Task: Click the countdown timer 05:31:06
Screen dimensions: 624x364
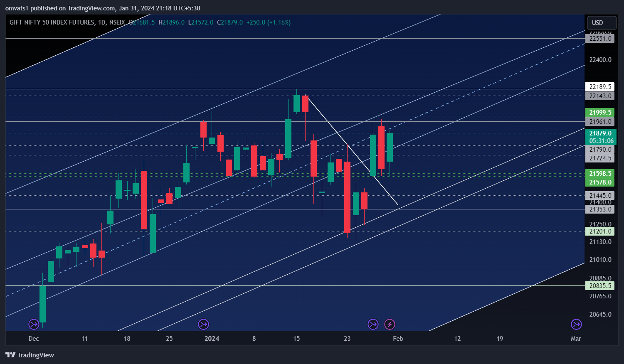Action: 601,141
